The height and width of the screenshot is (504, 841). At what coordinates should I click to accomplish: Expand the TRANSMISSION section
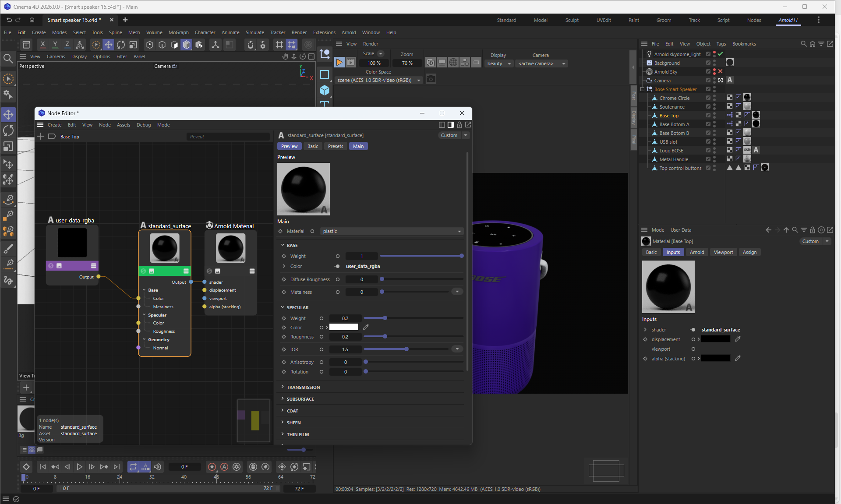click(x=303, y=387)
